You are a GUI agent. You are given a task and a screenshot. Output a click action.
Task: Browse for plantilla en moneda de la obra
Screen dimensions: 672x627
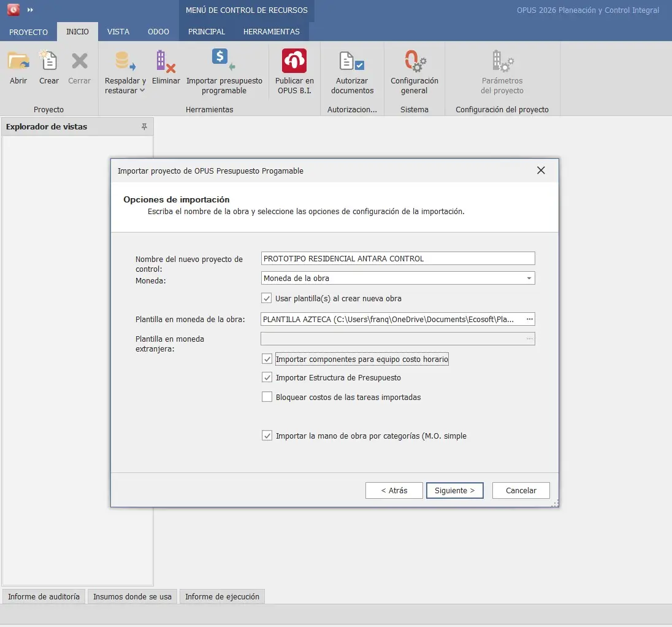tap(529, 319)
